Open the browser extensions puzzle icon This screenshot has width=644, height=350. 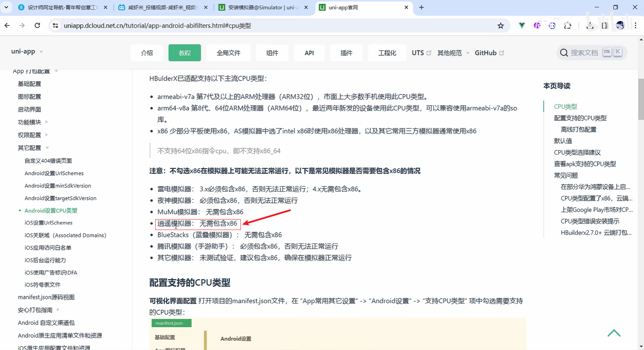pos(567,26)
